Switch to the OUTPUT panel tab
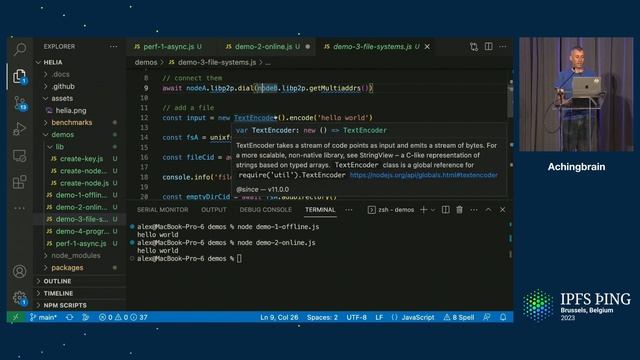The width and height of the screenshot is (640, 360). [213, 210]
